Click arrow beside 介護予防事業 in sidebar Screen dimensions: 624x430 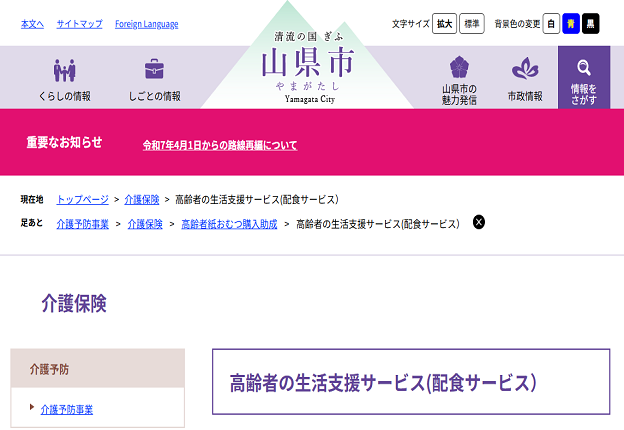(32, 408)
